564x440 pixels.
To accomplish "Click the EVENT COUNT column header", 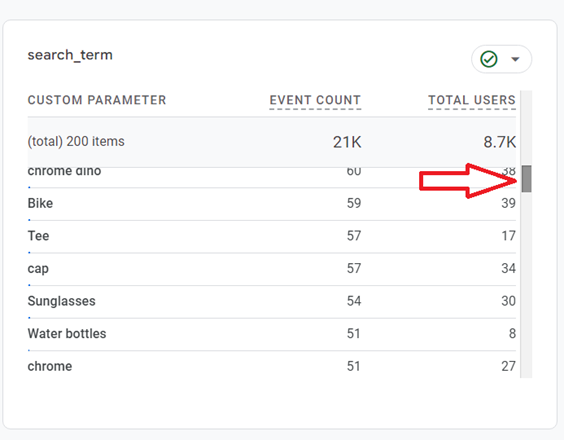I will pos(315,100).
